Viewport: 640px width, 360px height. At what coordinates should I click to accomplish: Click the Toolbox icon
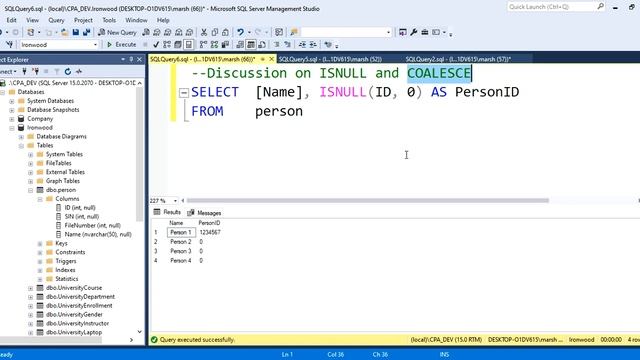tap(424, 32)
